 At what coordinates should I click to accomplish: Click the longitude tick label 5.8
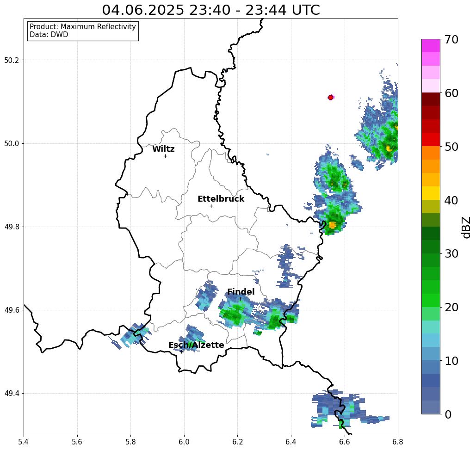click(130, 442)
